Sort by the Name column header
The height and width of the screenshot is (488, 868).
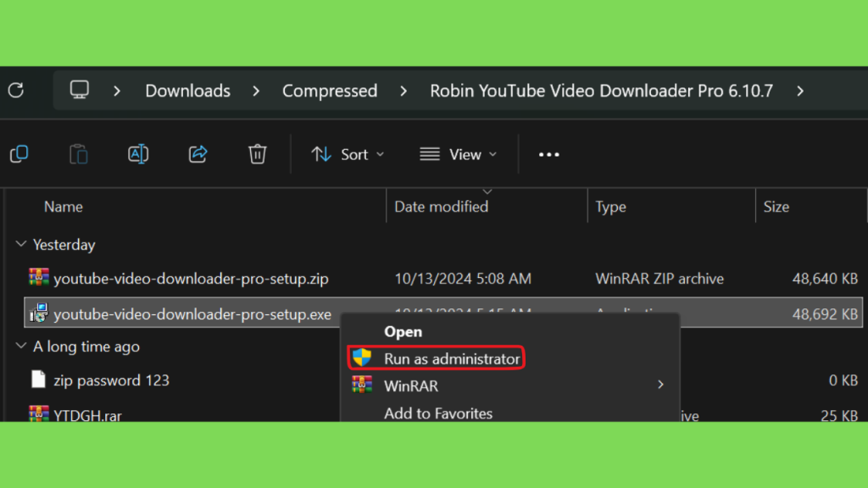coord(64,207)
